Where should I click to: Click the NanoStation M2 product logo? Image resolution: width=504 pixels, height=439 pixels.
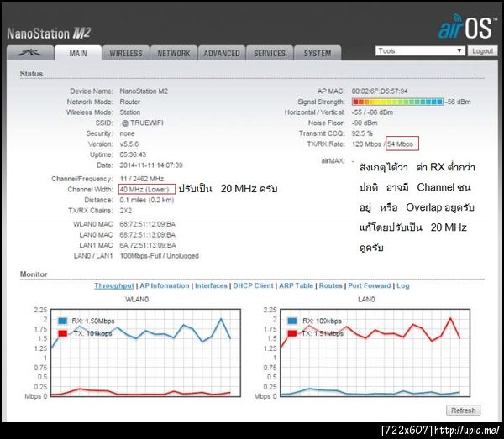pyautogui.click(x=49, y=33)
